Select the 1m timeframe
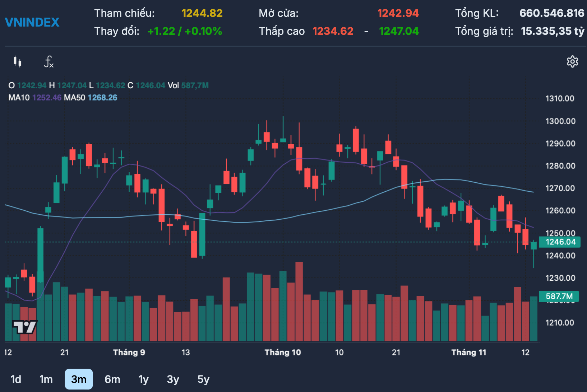 coord(46,379)
